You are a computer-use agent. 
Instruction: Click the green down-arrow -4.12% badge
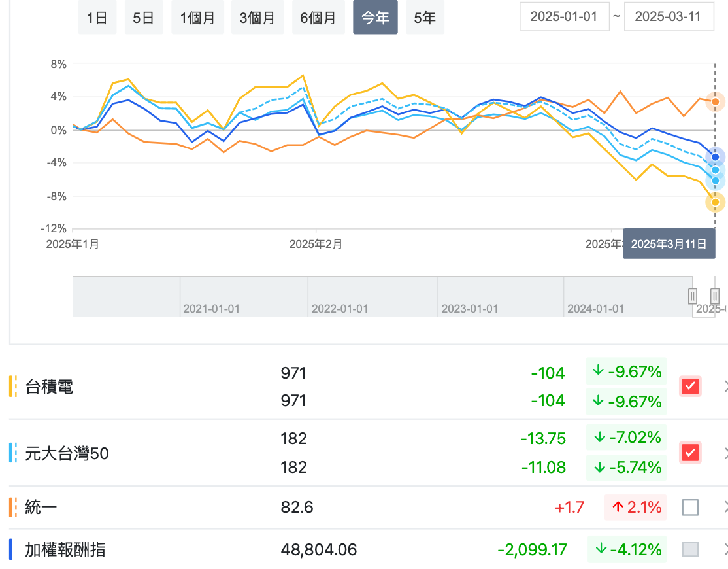[x=627, y=550]
